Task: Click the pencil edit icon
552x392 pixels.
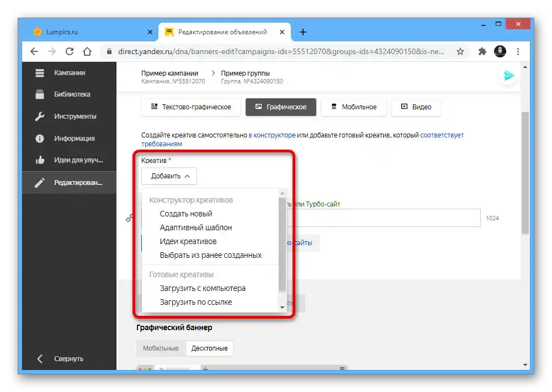Action: click(40, 182)
